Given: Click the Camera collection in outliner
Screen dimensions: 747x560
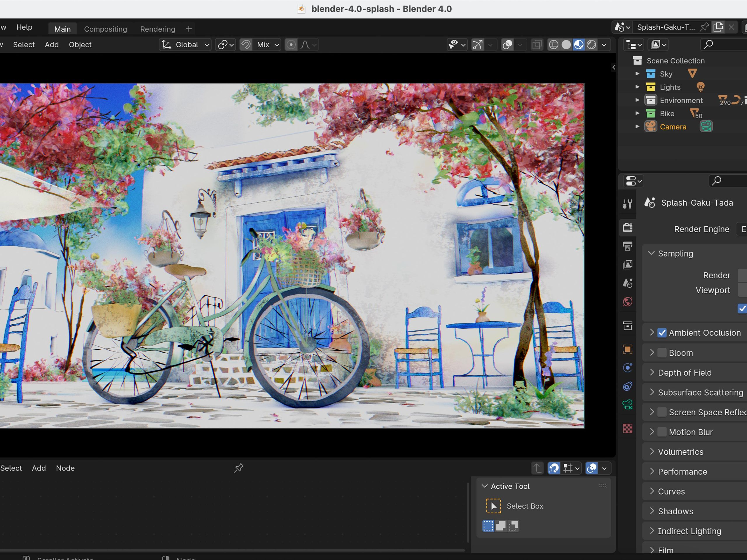Looking at the screenshot, I should 673,127.
